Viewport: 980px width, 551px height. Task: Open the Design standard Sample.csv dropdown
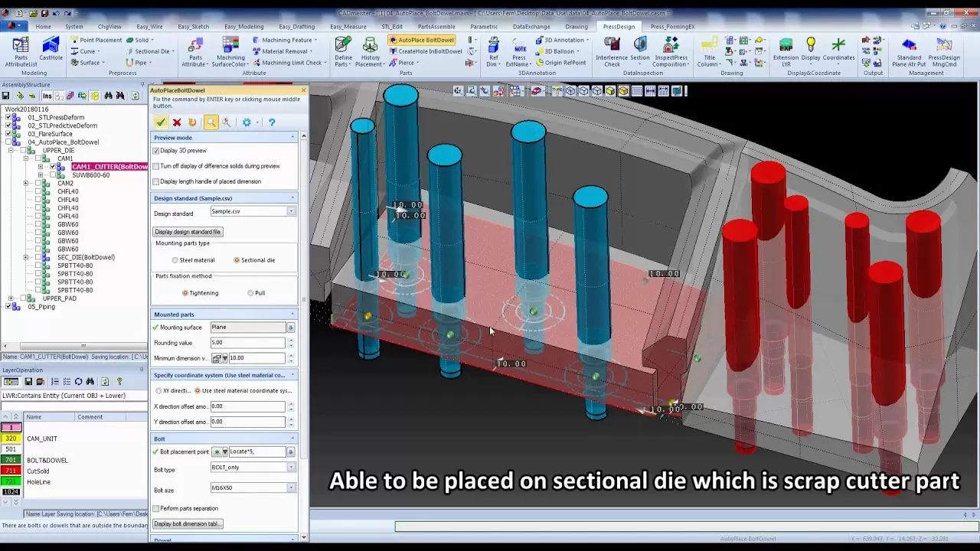click(291, 211)
